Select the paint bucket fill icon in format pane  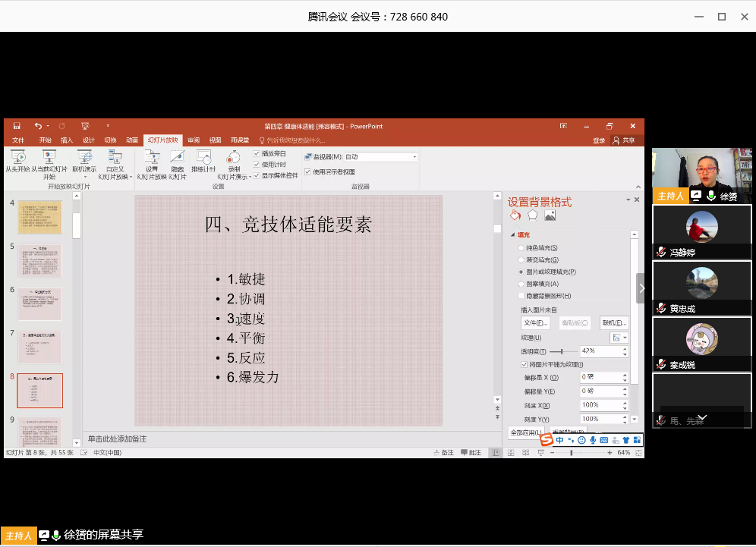[x=515, y=215]
